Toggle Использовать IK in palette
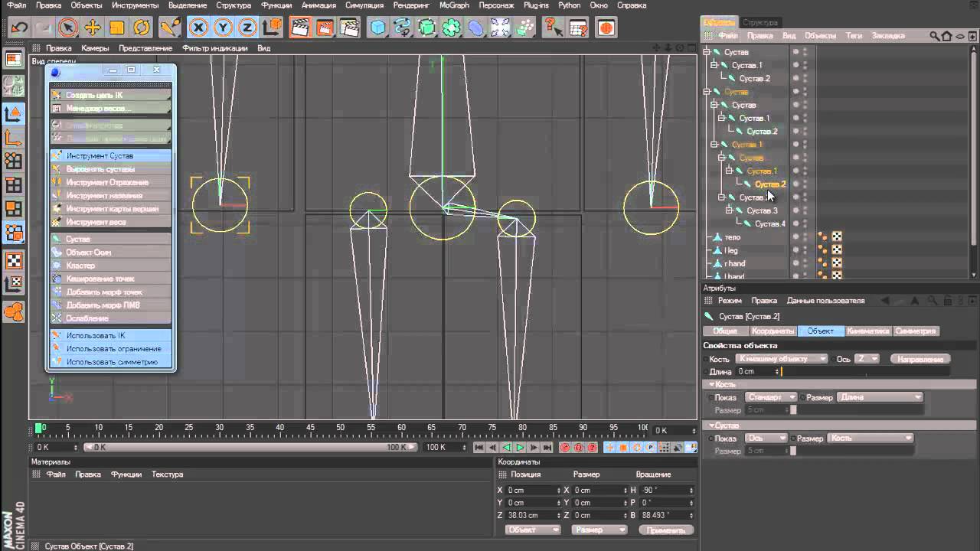This screenshot has height=551, width=980. (111, 335)
